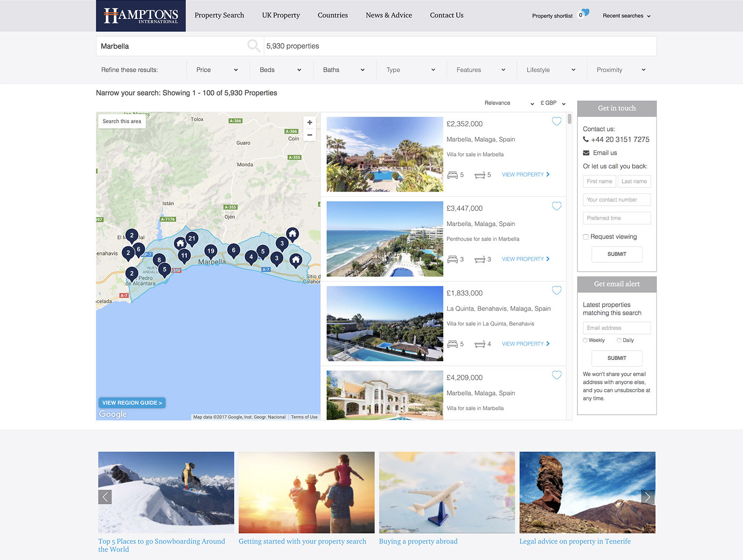This screenshot has width=743, height=560.
Task: Click the search magnifier icon beside Marbella
Action: click(253, 46)
